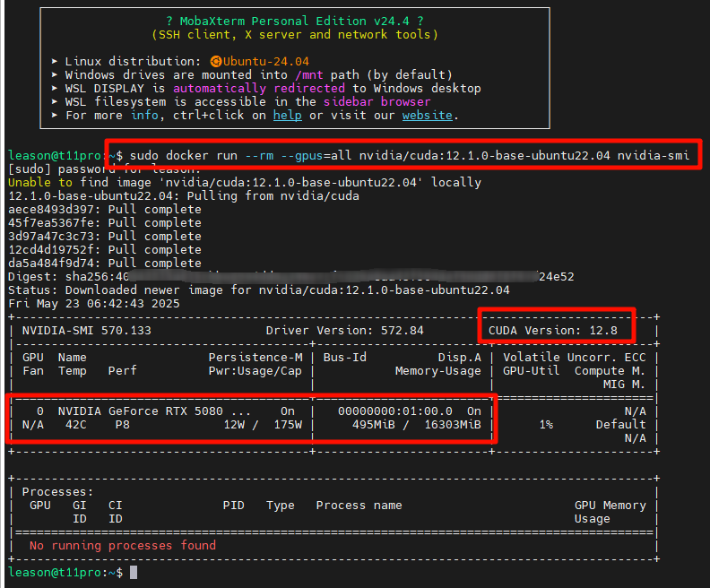Viewport: 710px width, 588px height.
Task: Click the 'GPU Memory' column header
Action: click(610, 506)
